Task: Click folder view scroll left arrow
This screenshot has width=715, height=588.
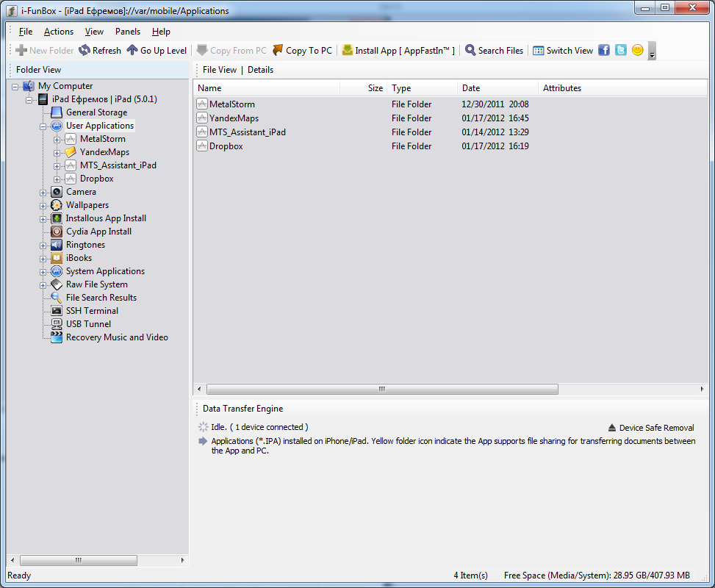Action: pyautogui.click(x=12, y=560)
